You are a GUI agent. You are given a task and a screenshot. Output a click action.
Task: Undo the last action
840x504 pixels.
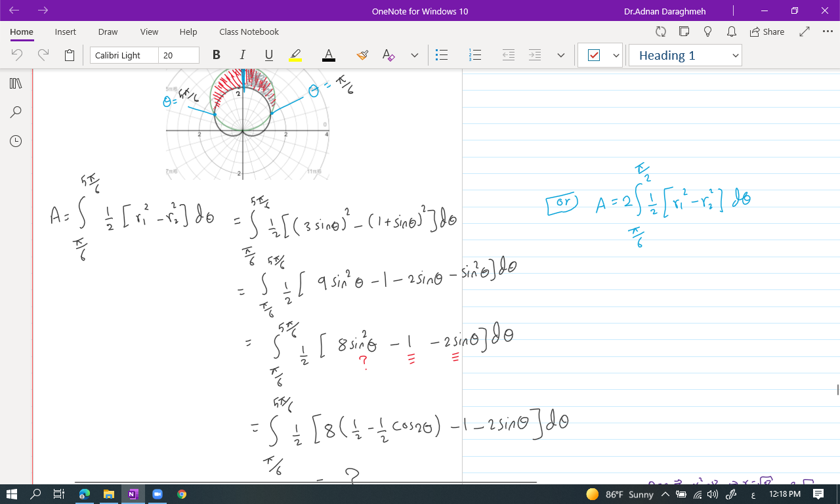tap(18, 56)
